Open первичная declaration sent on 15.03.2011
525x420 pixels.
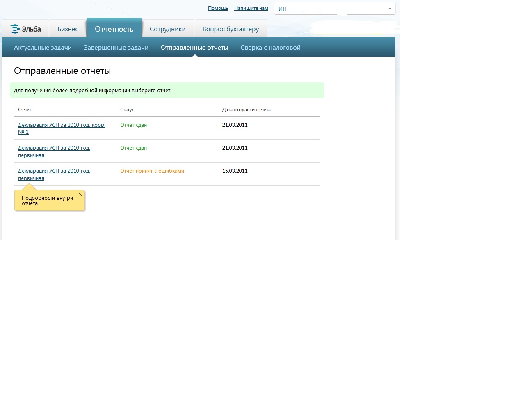point(54,171)
